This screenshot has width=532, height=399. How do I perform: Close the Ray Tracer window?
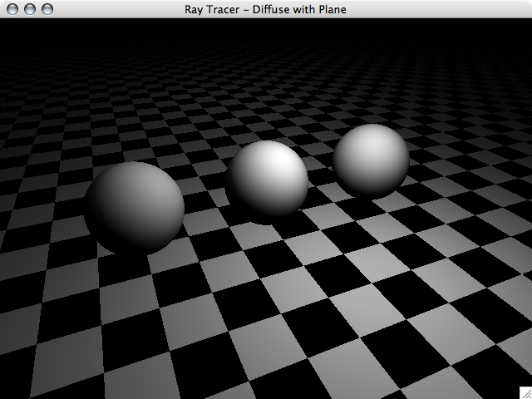click(12, 9)
